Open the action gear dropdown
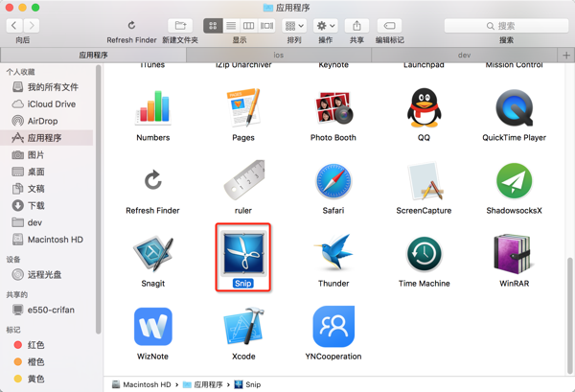This screenshot has height=392, width=575. click(326, 26)
